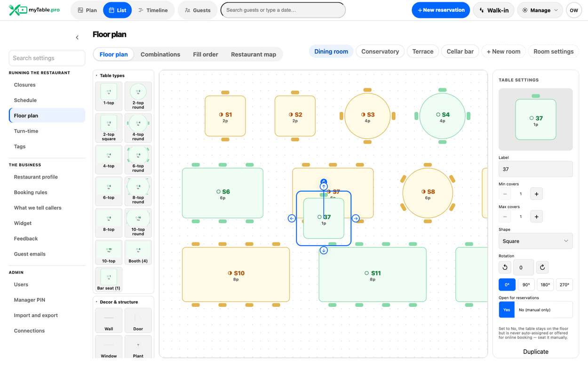
Task: Open Room settings
Action: click(x=553, y=52)
